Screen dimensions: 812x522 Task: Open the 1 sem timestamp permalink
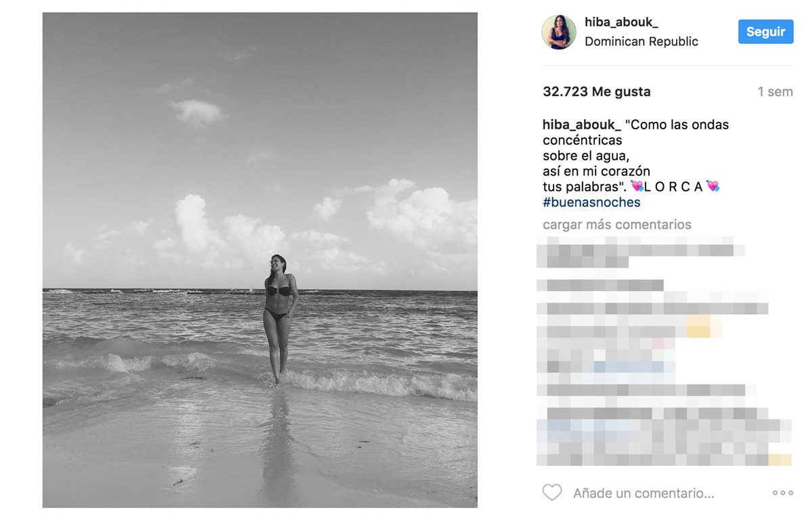775,92
